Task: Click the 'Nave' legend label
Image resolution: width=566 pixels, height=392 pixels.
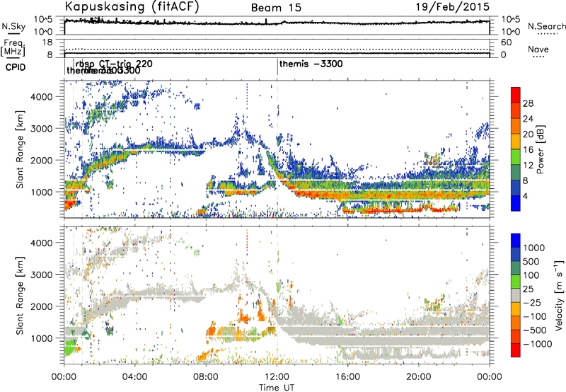Action: (x=538, y=49)
